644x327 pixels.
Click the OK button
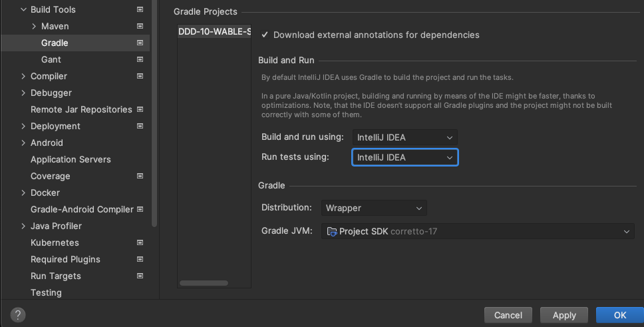pyautogui.click(x=620, y=315)
